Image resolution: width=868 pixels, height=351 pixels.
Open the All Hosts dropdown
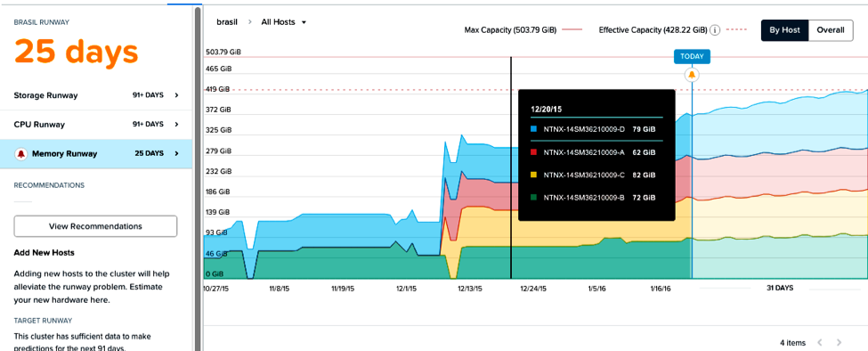point(283,22)
